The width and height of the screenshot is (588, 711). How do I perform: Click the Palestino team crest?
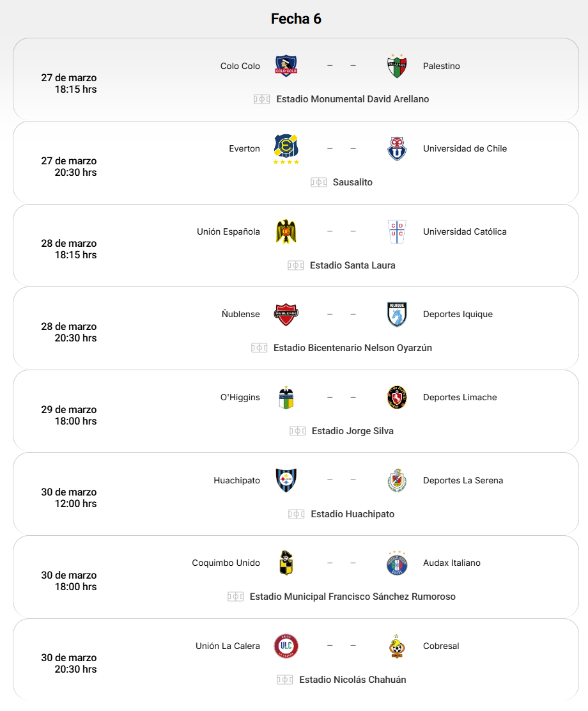point(397,66)
